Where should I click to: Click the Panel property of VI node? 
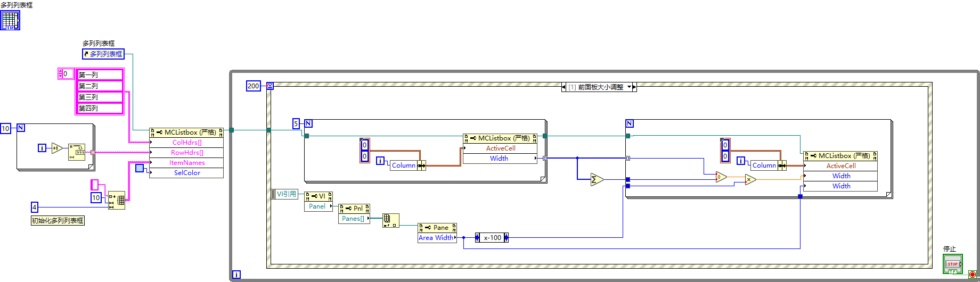tap(318, 206)
